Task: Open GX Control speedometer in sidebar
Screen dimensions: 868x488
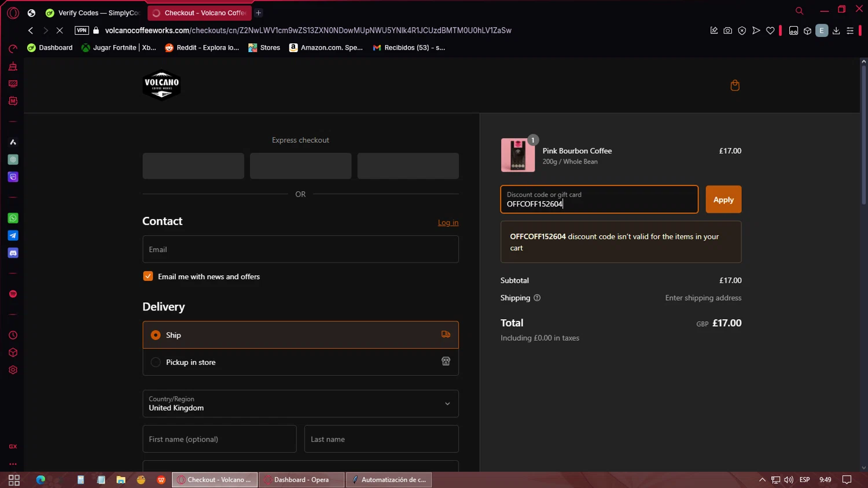Action: pos(13,49)
